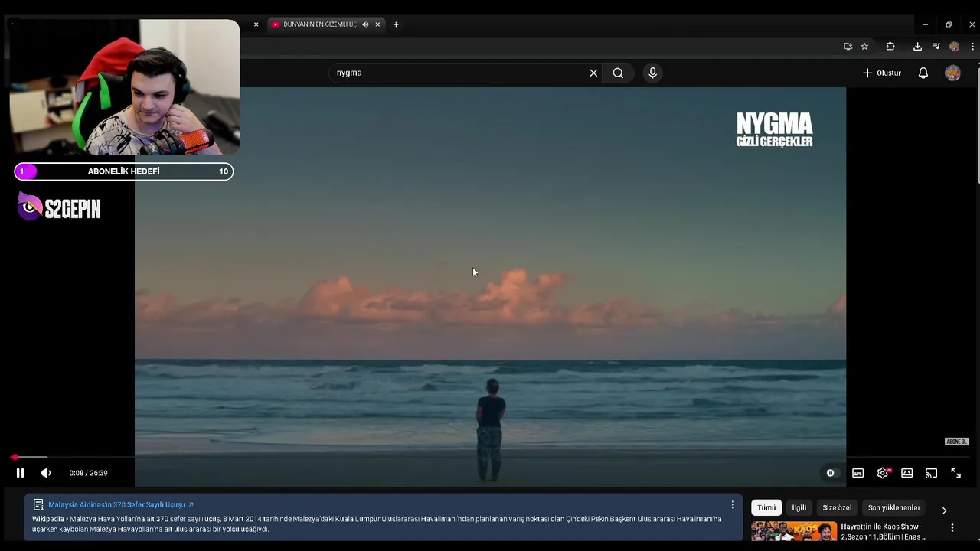The height and width of the screenshot is (551, 980).
Task: Cast the video with the Cast icon
Action: tap(932, 473)
